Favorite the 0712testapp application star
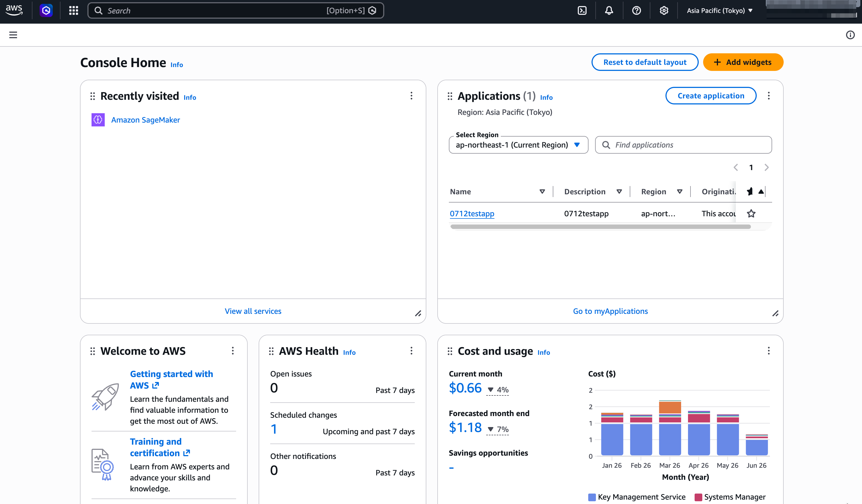The image size is (862, 504). 751,214
